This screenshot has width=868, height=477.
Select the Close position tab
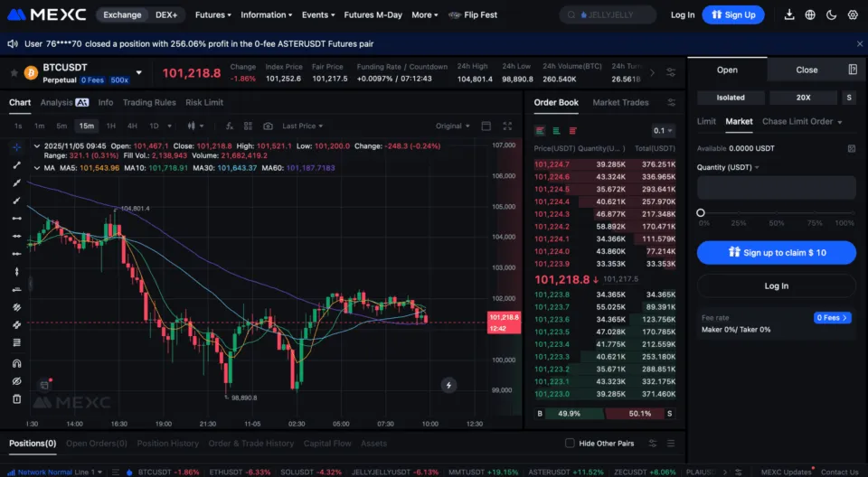[807, 70]
